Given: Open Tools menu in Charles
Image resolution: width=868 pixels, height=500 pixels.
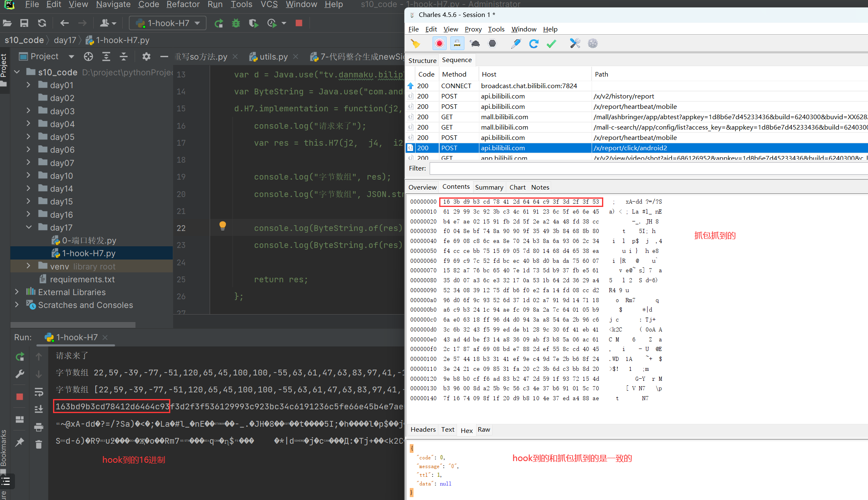Looking at the screenshot, I should click(496, 29).
